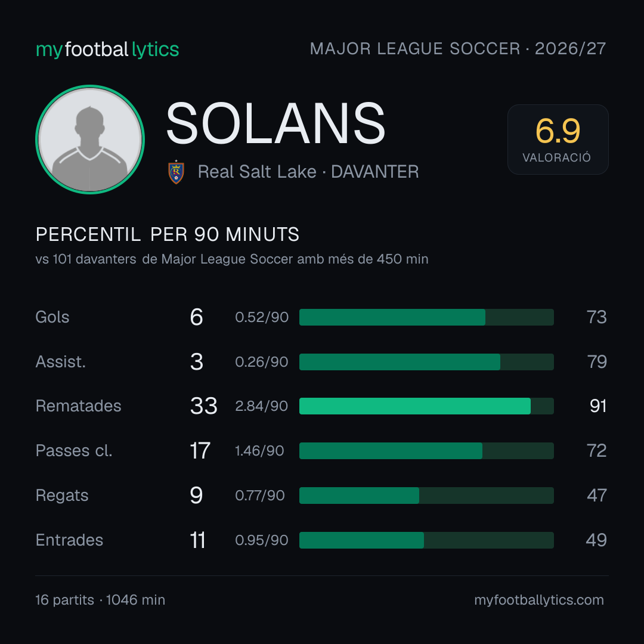The width and height of the screenshot is (644, 644).
Task: Click the Regats percentile bar
Action: 426,496
